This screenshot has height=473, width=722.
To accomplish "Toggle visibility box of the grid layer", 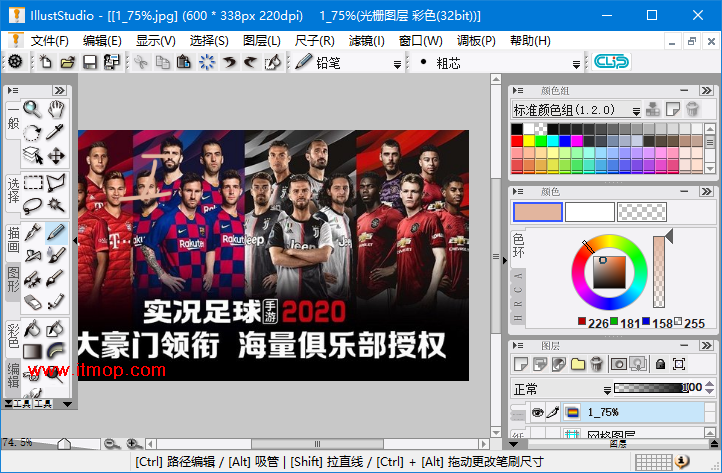I will click(x=537, y=433).
